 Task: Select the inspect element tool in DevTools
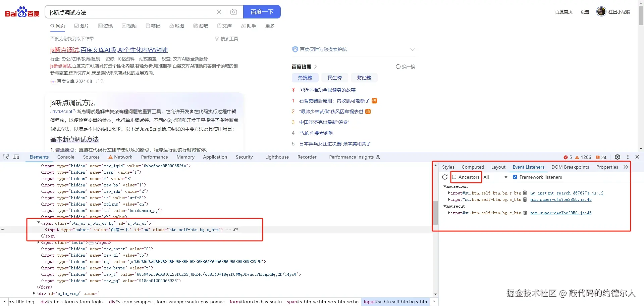[6, 157]
